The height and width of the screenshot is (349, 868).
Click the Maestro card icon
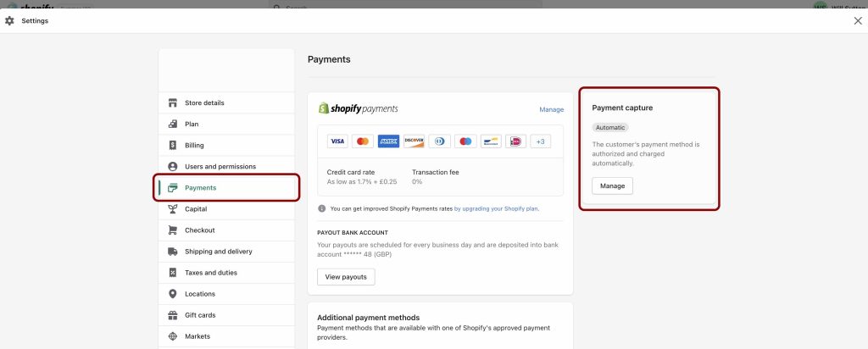(465, 141)
